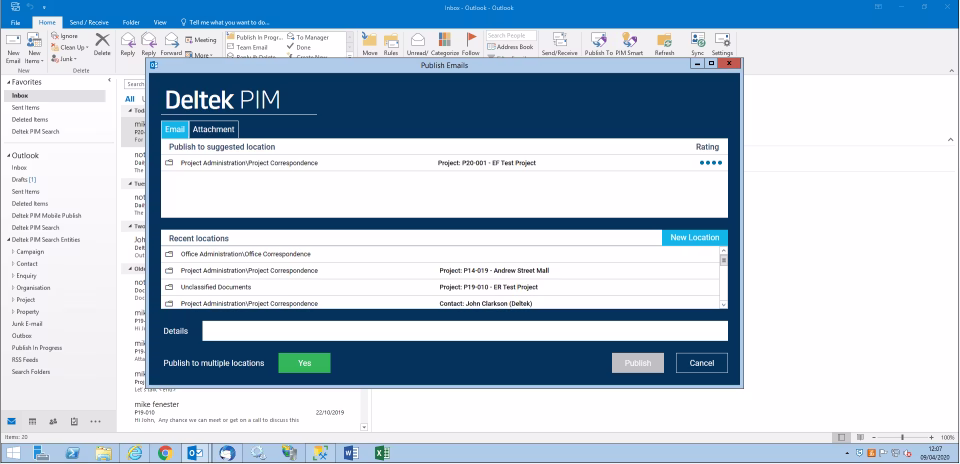The width and height of the screenshot is (960, 464).
Task: Switch to Calendar view icon
Action: click(32, 421)
